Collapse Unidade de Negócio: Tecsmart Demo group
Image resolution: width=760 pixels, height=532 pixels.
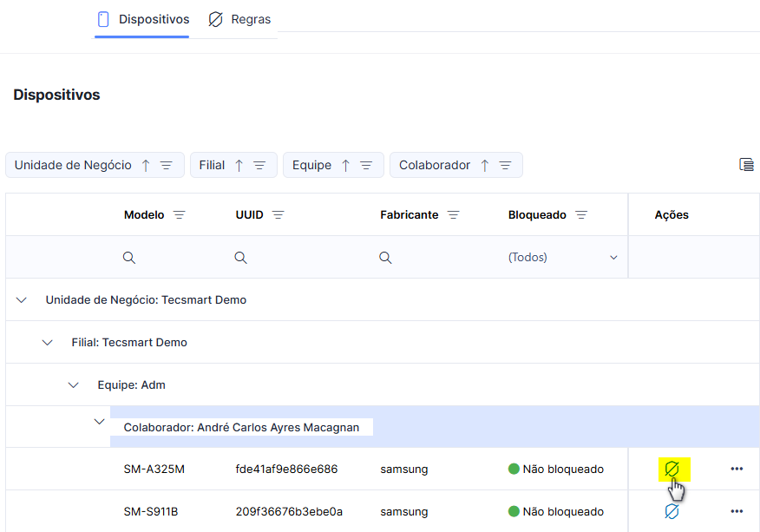(x=22, y=300)
